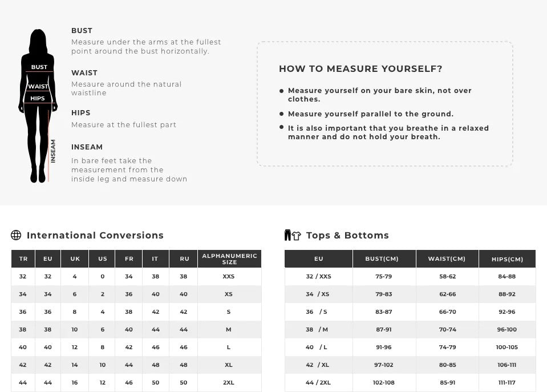Select the 2XL alphanumeric size cell

pos(229,382)
